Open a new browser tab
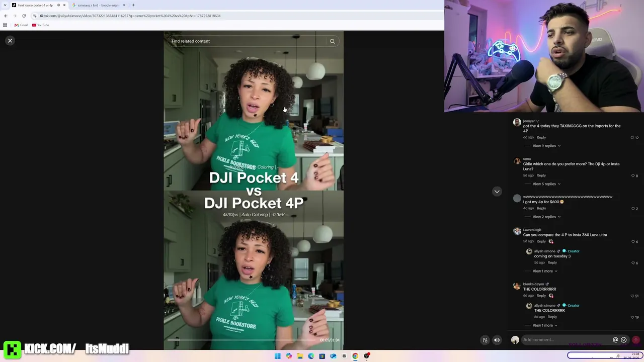 click(x=133, y=5)
